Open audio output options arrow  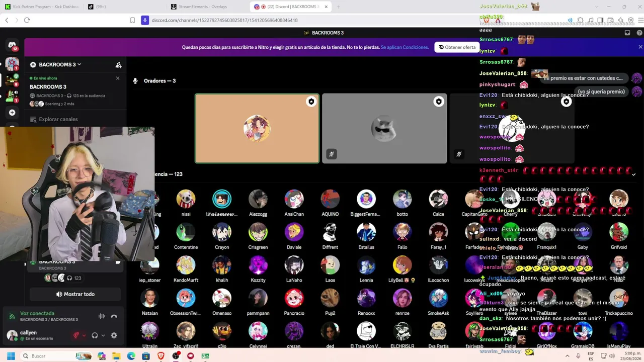click(x=103, y=335)
